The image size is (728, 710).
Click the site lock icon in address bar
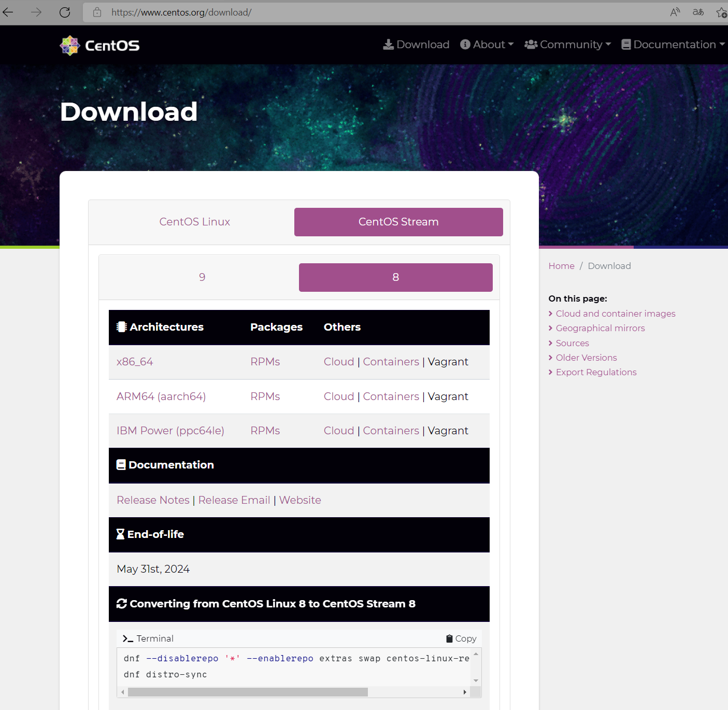pyautogui.click(x=97, y=12)
